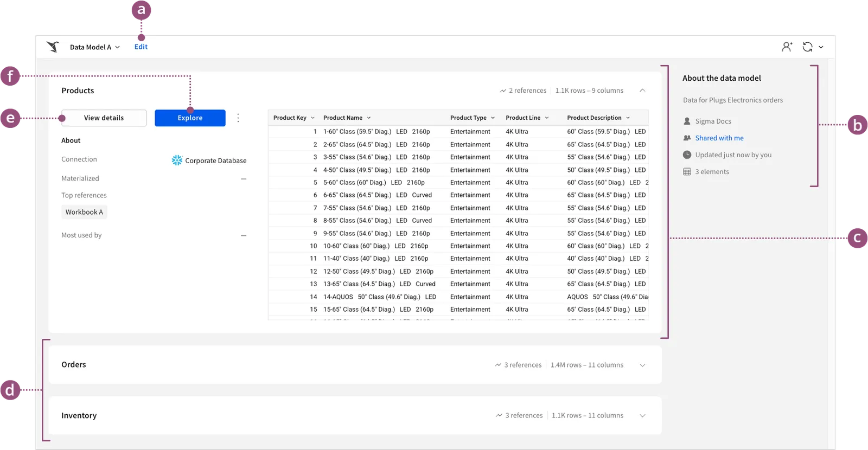Click the Edit link
Screen dimensions: 868x450
[x=141, y=47]
